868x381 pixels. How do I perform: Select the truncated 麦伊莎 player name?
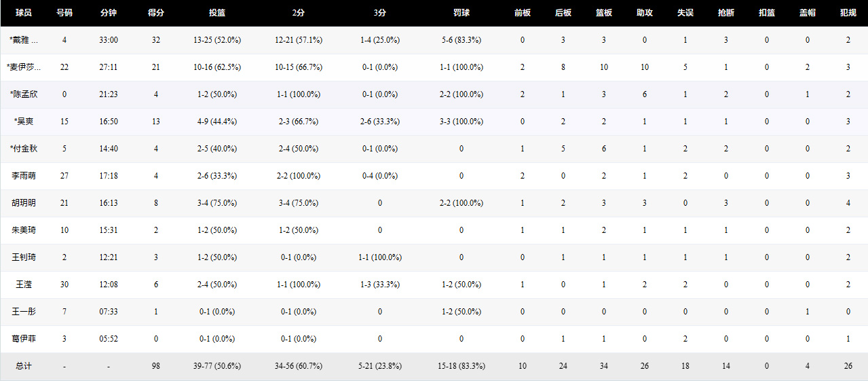pyautogui.click(x=24, y=67)
